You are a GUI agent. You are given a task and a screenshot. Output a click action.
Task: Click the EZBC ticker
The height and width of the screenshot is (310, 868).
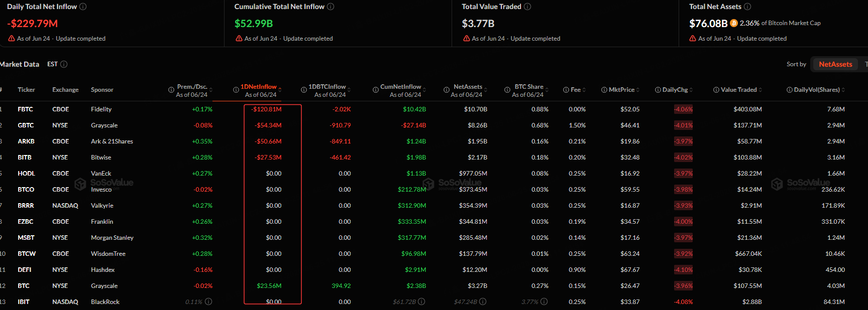[26, 221]
